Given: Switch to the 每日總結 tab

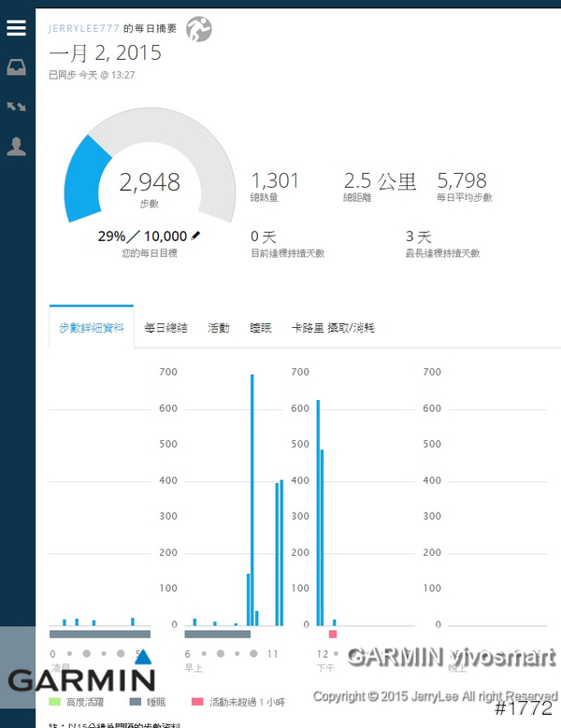Looking at the screenshot, I should point(165,328).
